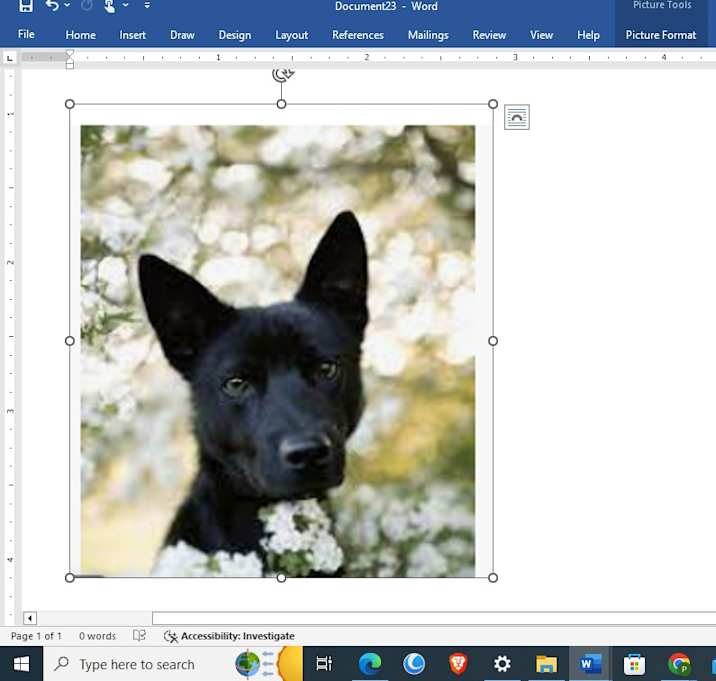Click the top-middle picture sizing handle
Image resolution: width=716 pixels, height=681 pixels.
pos(282,104)
